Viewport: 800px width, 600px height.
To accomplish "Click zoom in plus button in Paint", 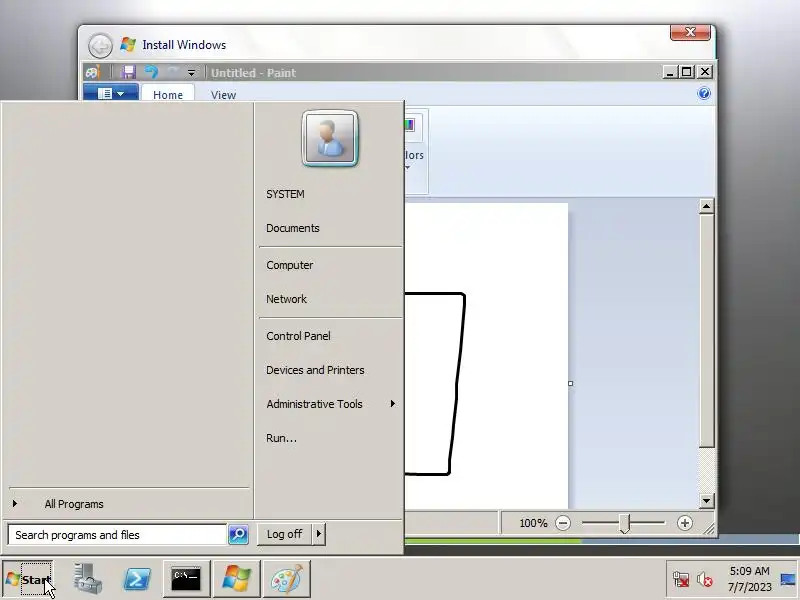I will [685, 523].
